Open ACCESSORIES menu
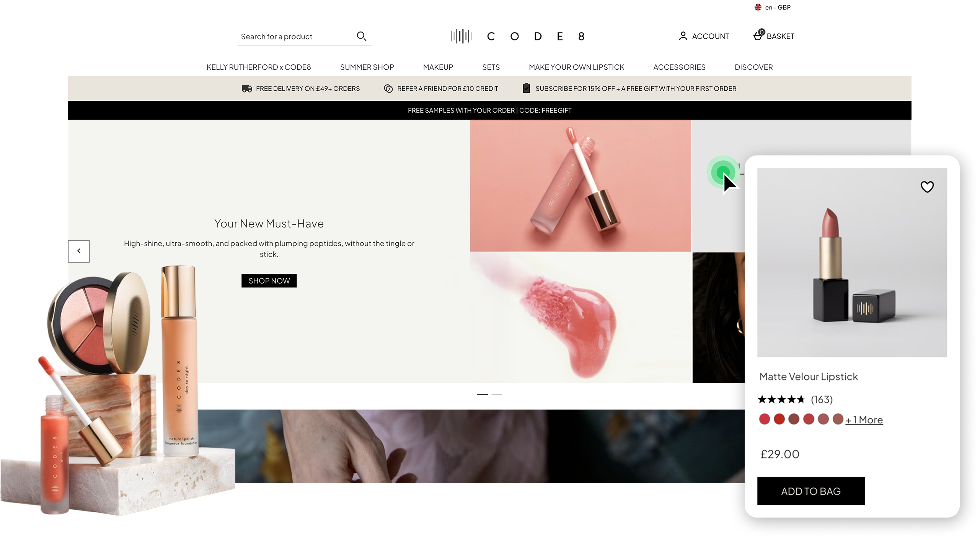This screenshot has height=539, width=980. [x=679, y=67]
